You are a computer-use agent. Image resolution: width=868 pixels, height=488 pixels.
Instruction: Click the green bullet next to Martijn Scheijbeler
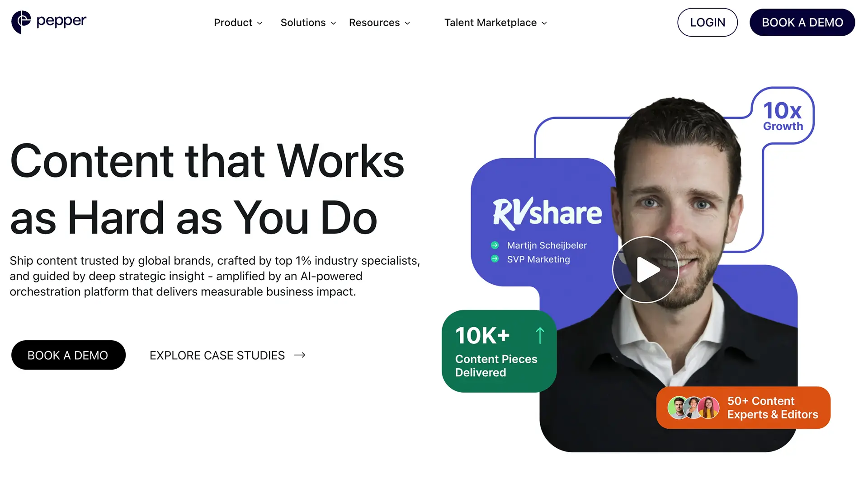click(495, 245)
